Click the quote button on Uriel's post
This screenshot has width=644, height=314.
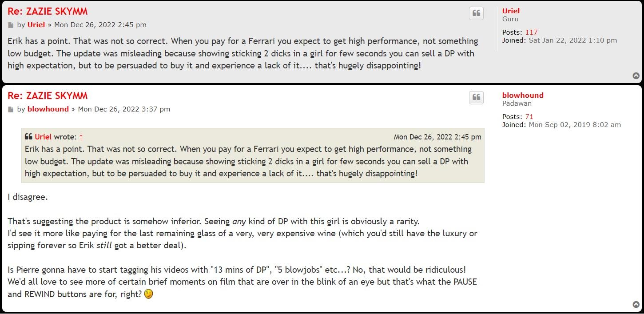(x=476, y=13)
